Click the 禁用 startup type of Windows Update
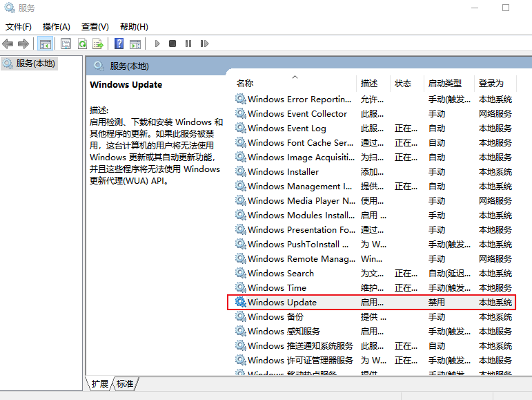 [436, 302]
